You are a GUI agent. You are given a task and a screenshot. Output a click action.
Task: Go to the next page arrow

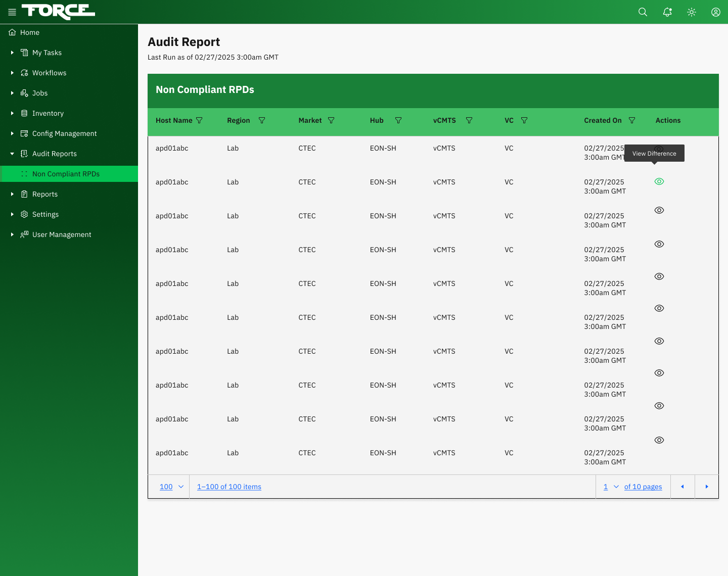tap(707, 487)
